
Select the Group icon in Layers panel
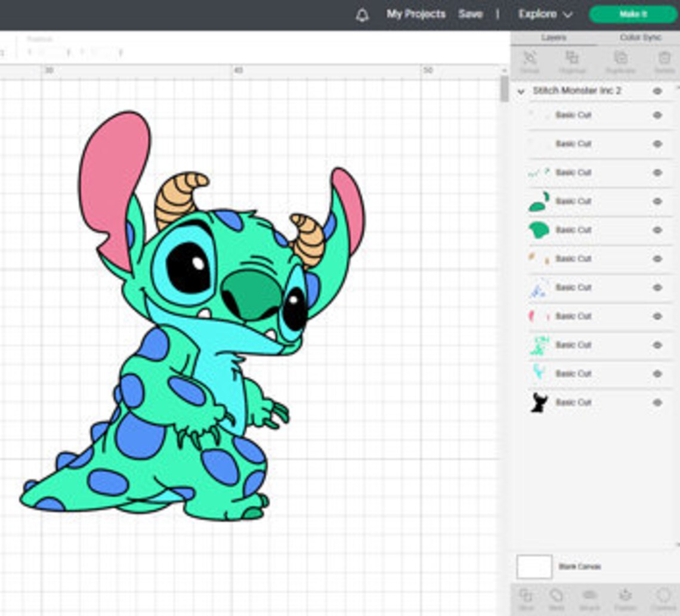coord(528,63)
